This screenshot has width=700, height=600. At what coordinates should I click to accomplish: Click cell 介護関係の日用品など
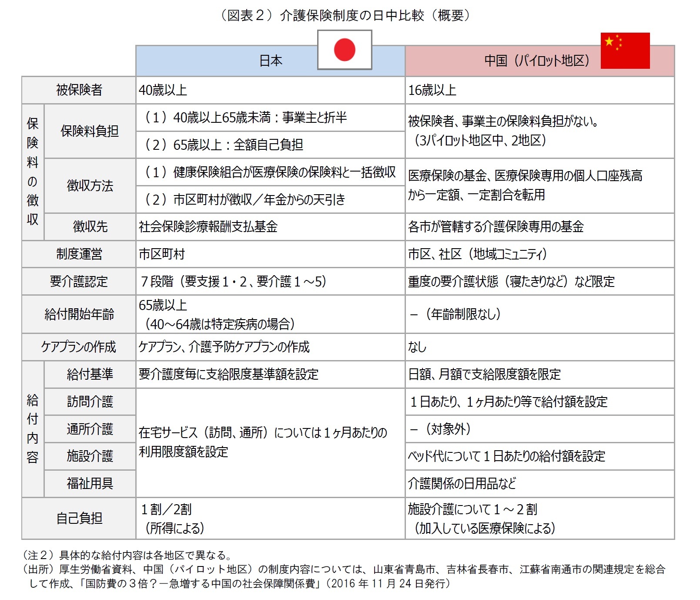tap(540, 484)
